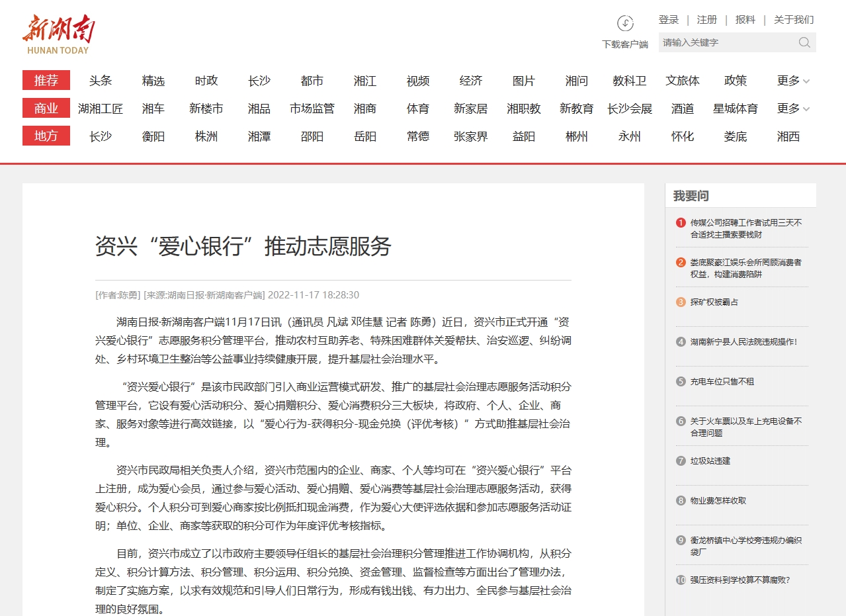The image size is (846, 616).
Task: Open the 湘商 menu item
Action: [365, 109]
